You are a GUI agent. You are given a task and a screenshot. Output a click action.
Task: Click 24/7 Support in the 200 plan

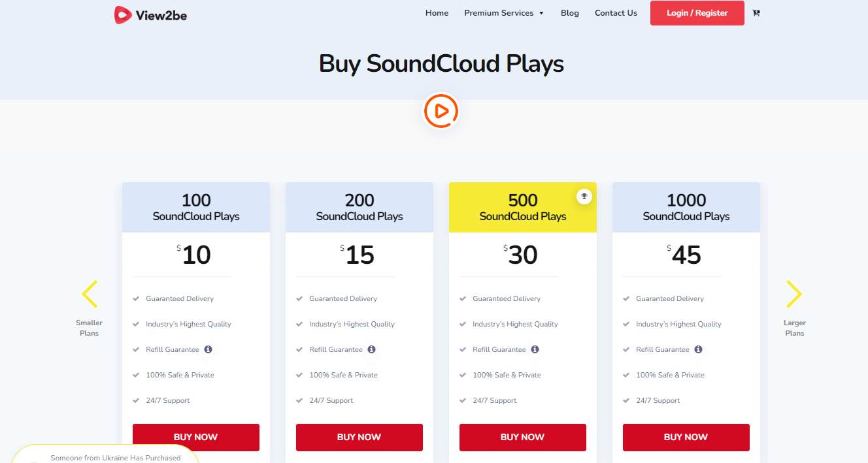pos(331,400)
